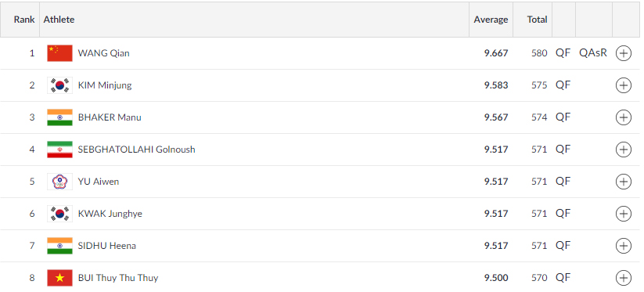The width and height of the screenshot is (644, 292).
Task: Expand BUI Thuy Thu Thuy's row
Action: tap(623, 278)
